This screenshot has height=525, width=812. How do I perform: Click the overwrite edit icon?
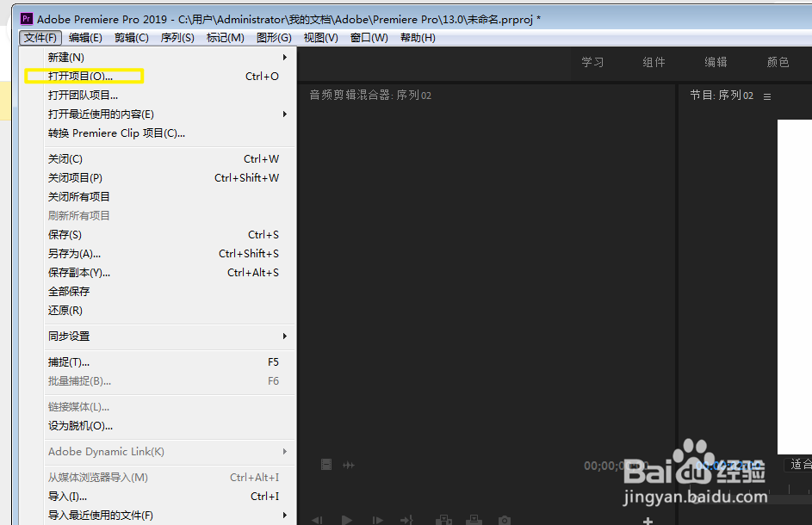click(x=474, y=520)
